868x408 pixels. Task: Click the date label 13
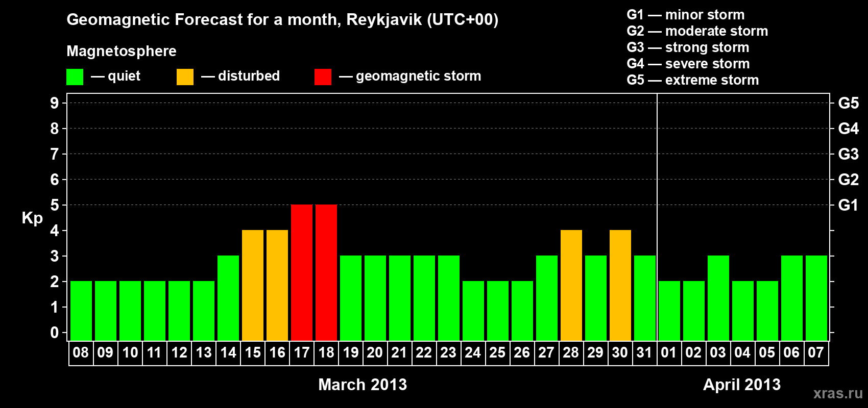click(x=204, y=352)
